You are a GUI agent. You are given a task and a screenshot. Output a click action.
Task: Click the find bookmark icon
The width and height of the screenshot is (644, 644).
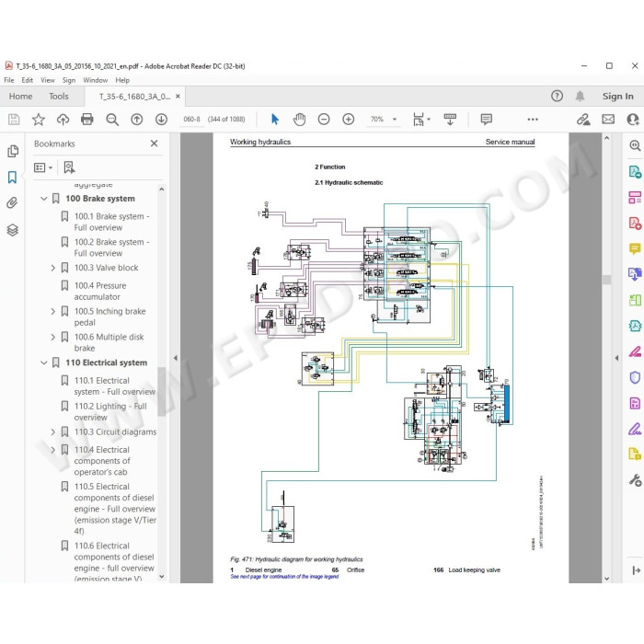[69, 167]
